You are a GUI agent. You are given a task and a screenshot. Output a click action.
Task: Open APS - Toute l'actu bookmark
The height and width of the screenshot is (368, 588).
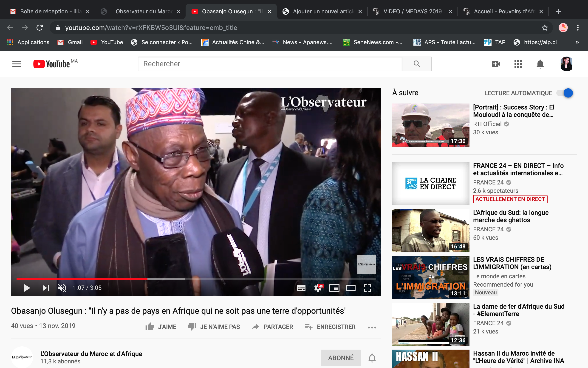click(x=444, y=42)
